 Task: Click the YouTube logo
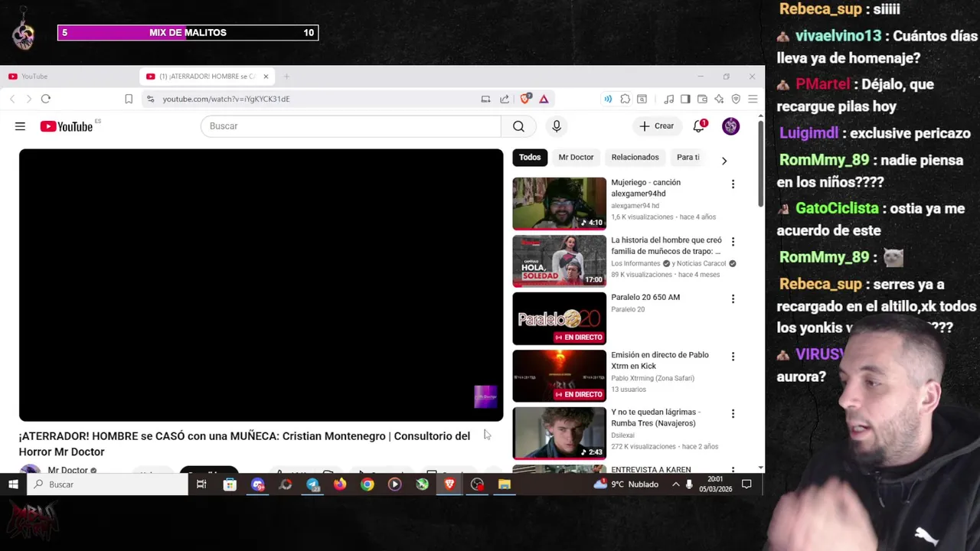[67, 126]
